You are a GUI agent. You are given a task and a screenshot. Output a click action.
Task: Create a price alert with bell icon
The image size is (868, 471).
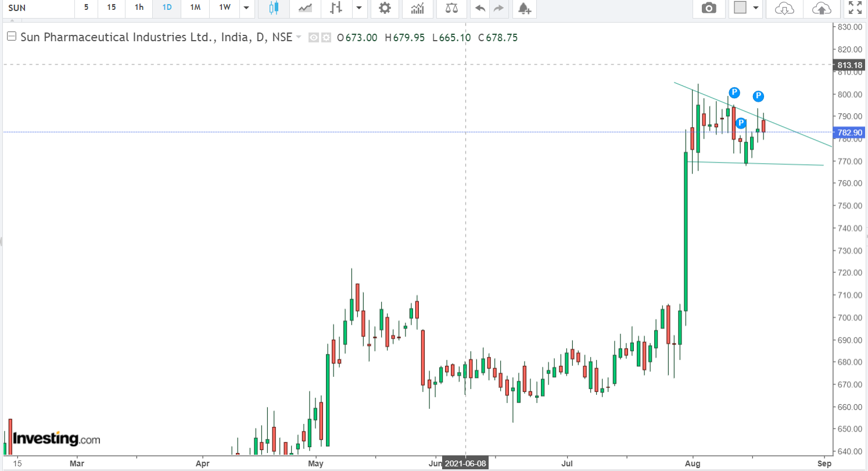coord(524,8)
